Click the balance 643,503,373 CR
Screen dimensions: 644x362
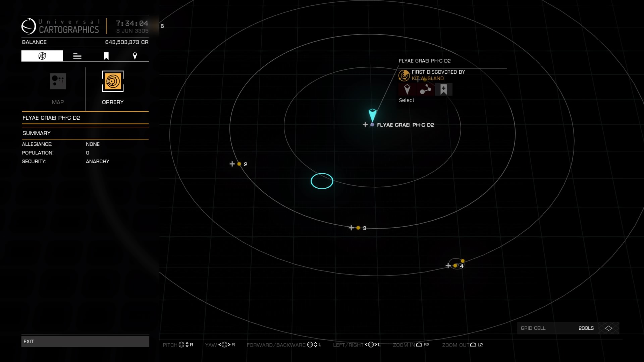[127, 42]
